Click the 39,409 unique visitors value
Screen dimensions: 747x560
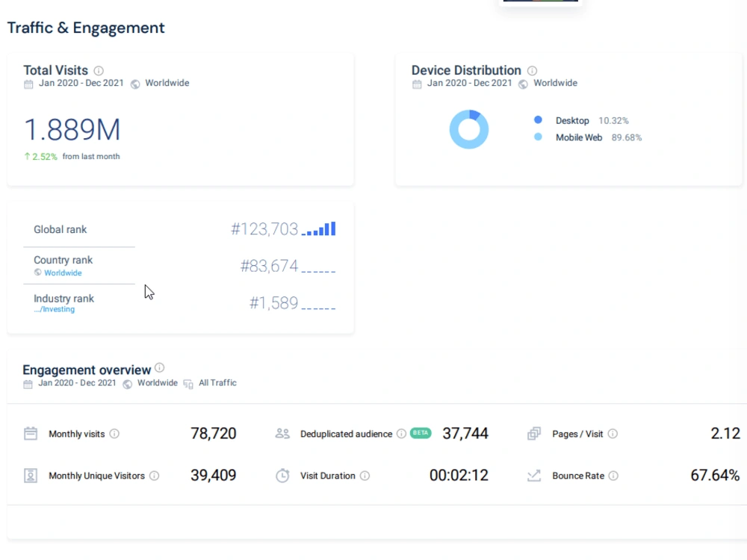click(214, 475)
